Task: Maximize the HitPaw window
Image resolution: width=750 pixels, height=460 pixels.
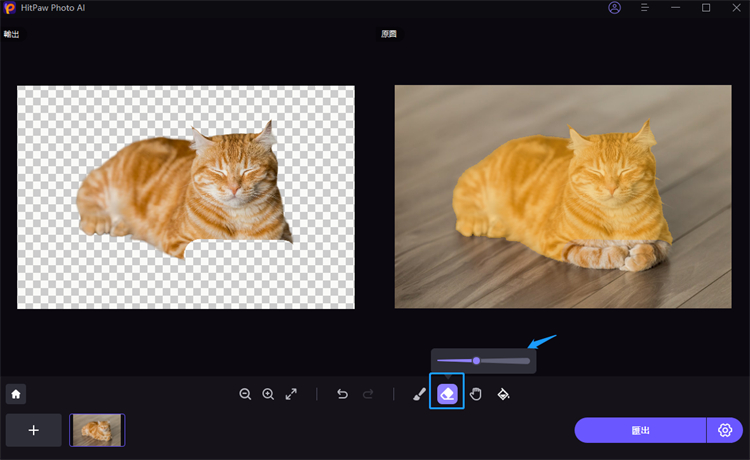Action: coord(706,8)
